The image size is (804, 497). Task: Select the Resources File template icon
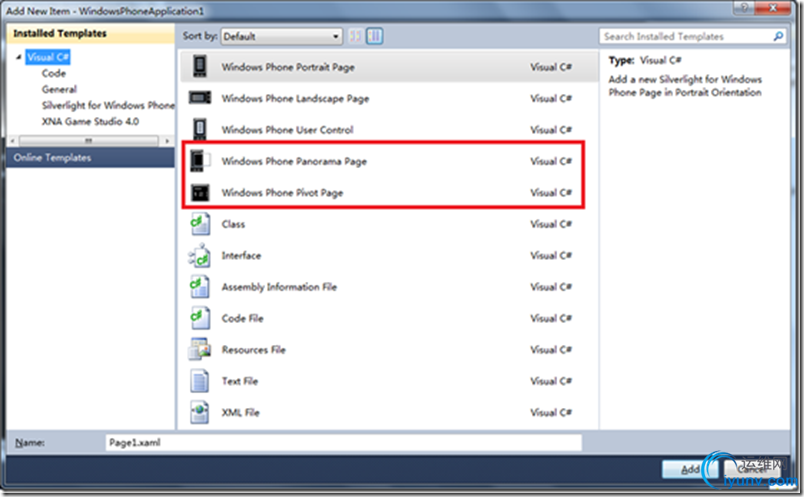(x=199, y=349)
